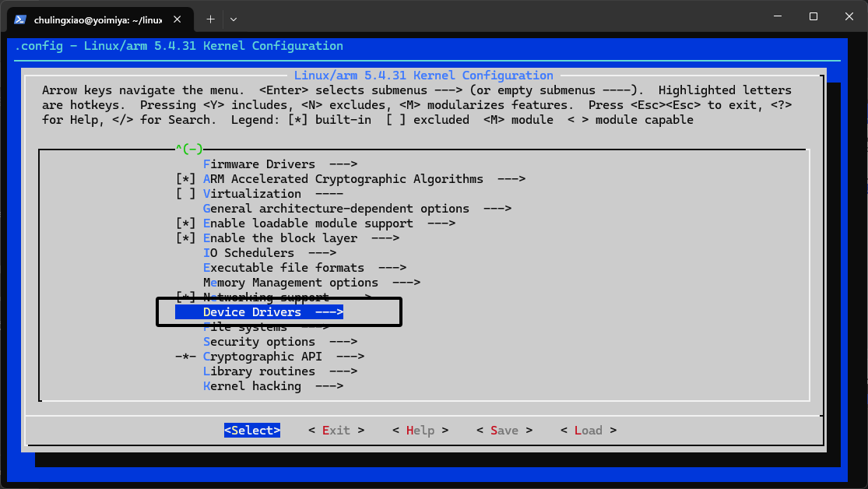The image size is (868, 489).
Task: Open the terminal profile dropdown chevron
Action: pyautogui.click(x=234, y=19)
